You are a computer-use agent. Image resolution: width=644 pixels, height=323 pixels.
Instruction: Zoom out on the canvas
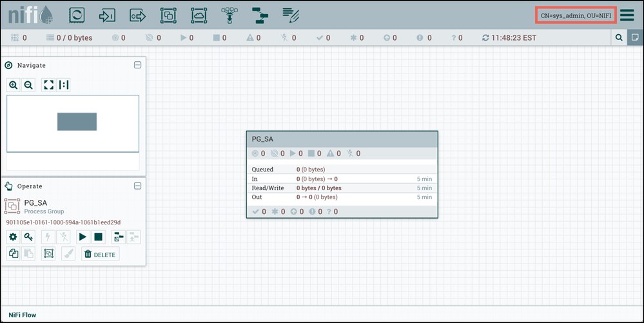click(28, 85)
